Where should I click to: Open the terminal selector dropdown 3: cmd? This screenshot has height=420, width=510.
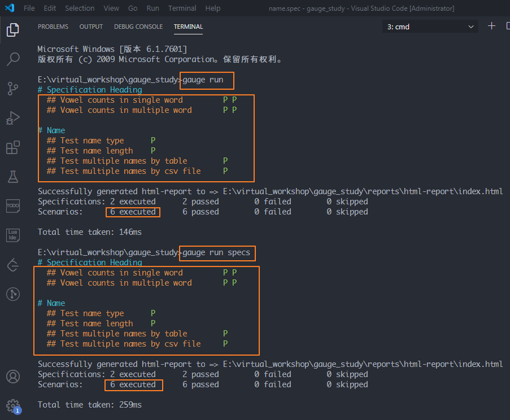[430, 27]
